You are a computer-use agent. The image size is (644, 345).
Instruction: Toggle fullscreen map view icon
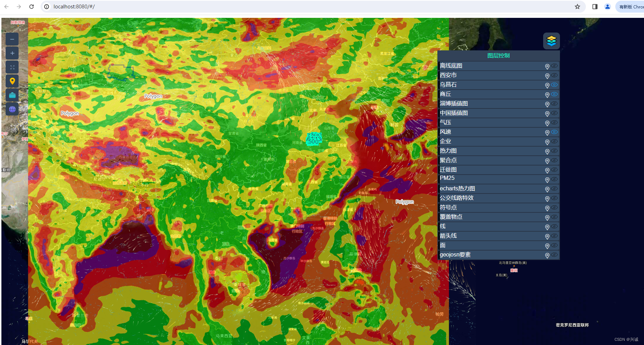[12, 67]
